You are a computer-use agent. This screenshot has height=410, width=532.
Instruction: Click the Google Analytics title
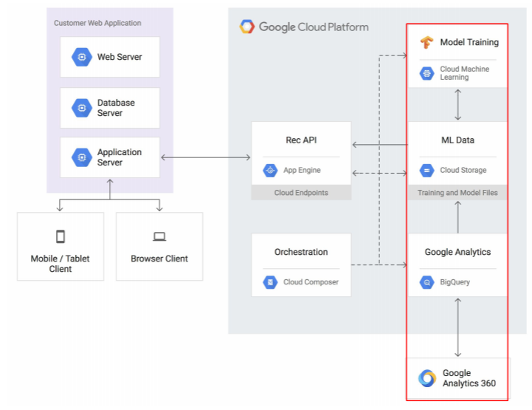tap(457, 252)
